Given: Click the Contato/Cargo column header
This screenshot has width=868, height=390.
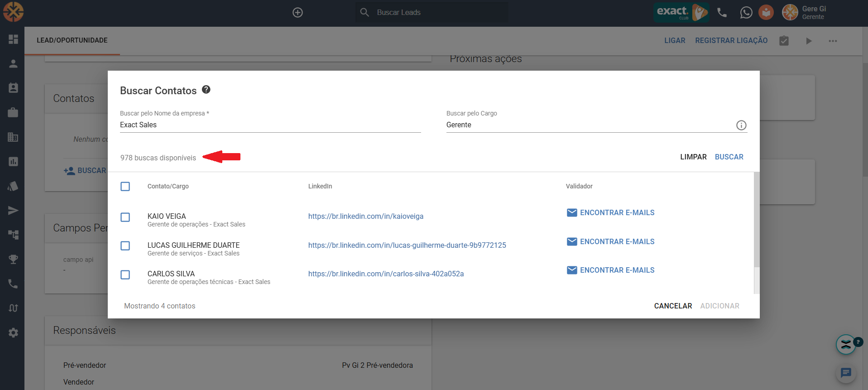Looking at the screenshot, I should 168,187.
